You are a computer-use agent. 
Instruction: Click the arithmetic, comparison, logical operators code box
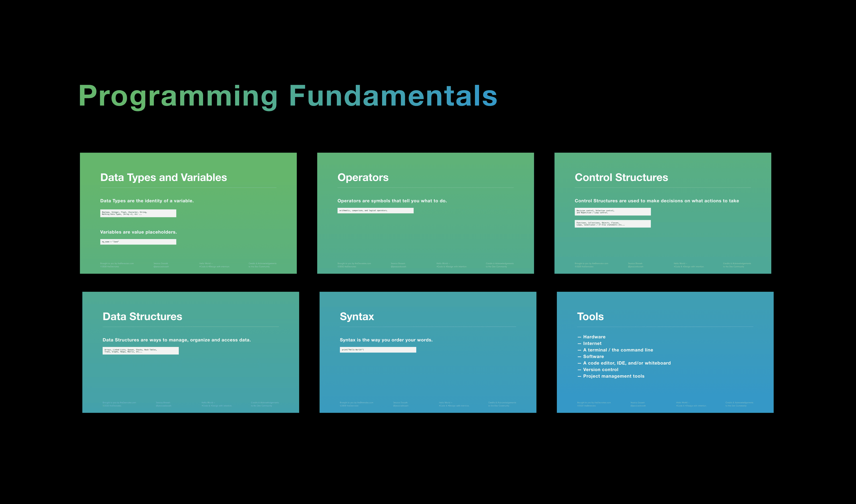point(375,210)
